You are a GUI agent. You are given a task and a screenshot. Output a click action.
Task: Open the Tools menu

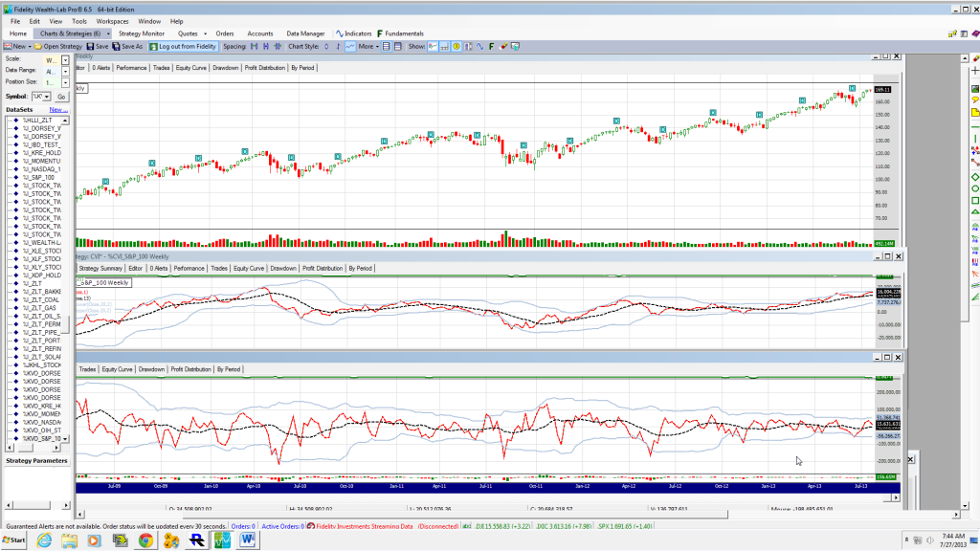pyautogui.click(x=79, y=21)
